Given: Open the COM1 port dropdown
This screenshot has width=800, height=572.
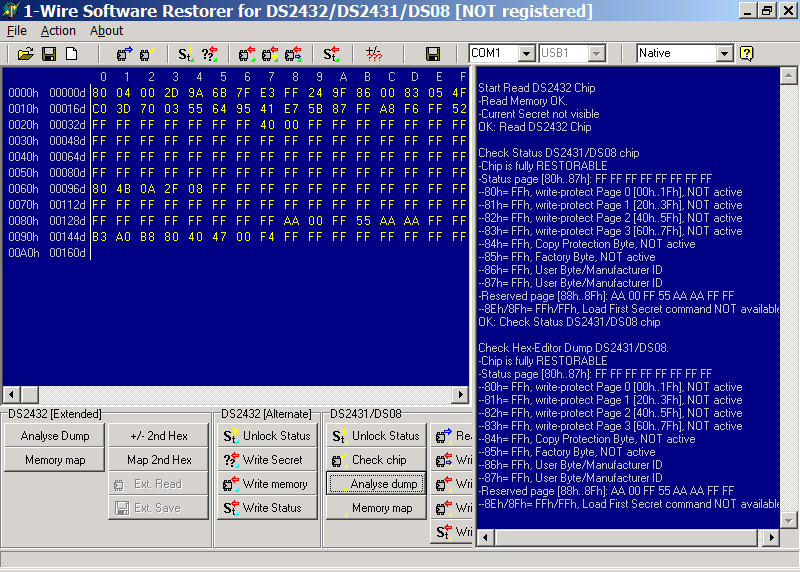Looking at the screenshot, I should coord(526,53).
